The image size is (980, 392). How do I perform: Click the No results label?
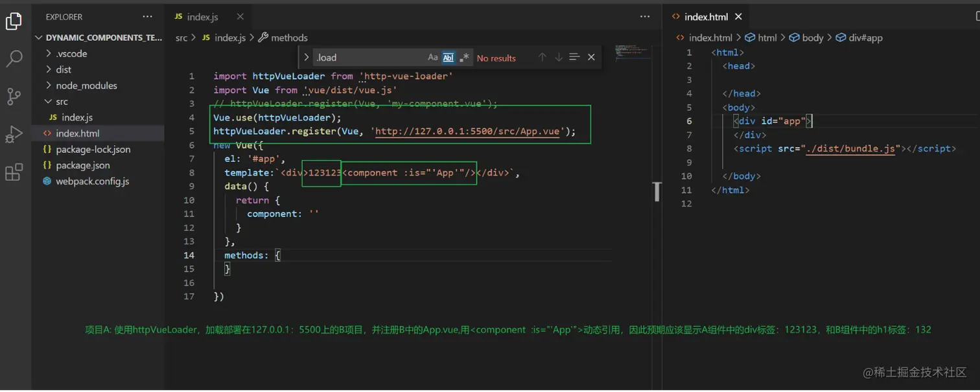click(496, 58)
